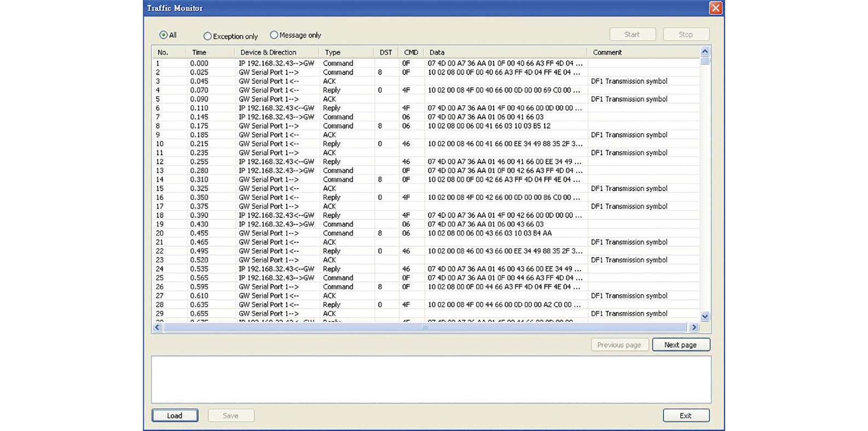Choose the Message only option
The image size is (868, 431).
274,35
